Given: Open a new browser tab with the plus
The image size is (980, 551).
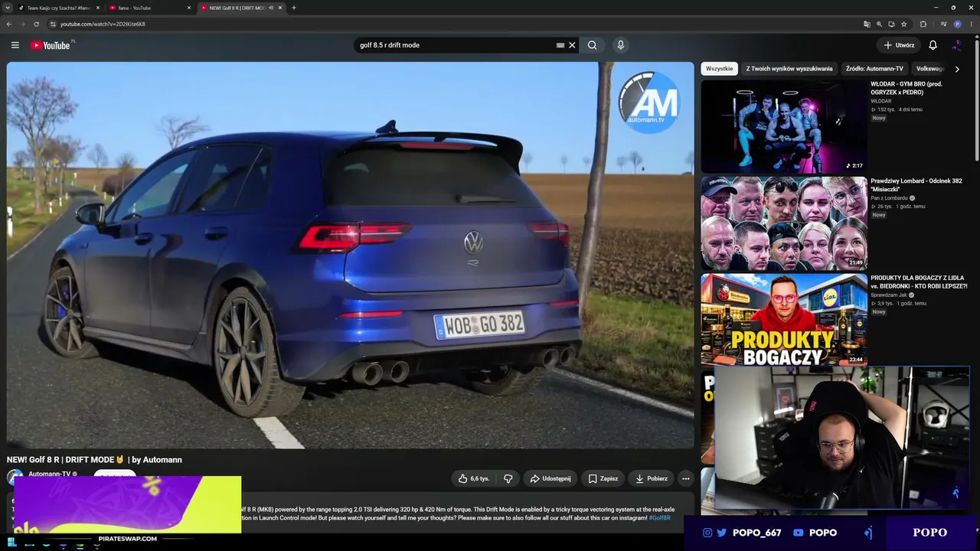Looking at the screenshot, I should coord(294,8).
